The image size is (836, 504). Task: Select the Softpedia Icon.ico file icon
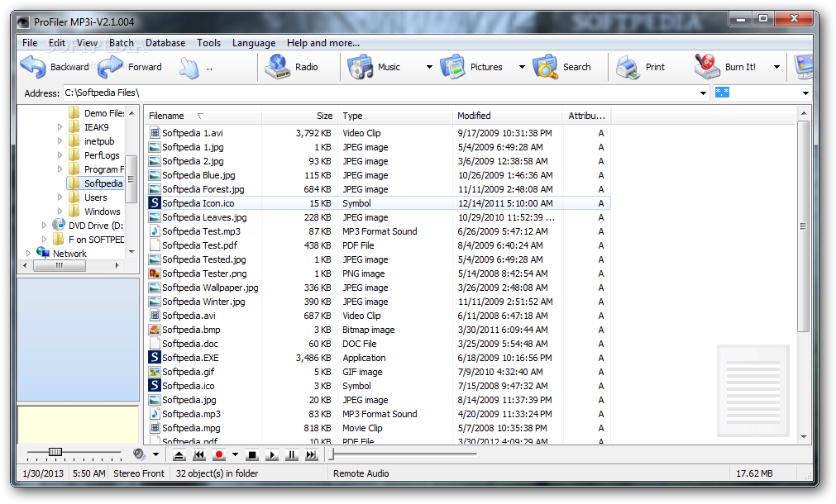[x=155, y=203]
